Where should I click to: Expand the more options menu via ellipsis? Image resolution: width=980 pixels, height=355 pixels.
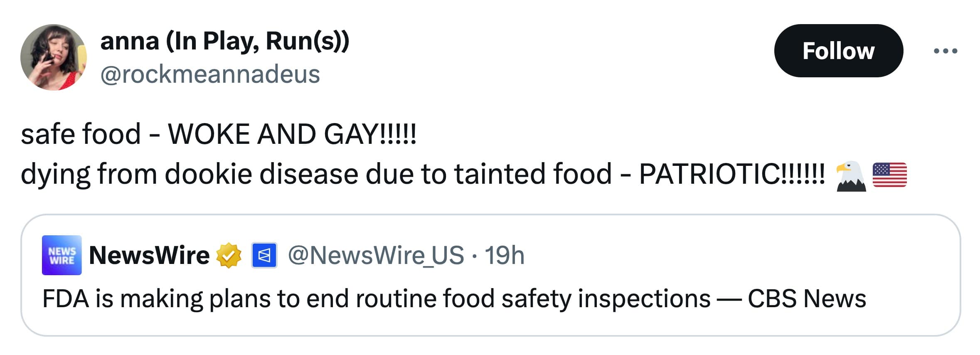[x=950, y=50]
